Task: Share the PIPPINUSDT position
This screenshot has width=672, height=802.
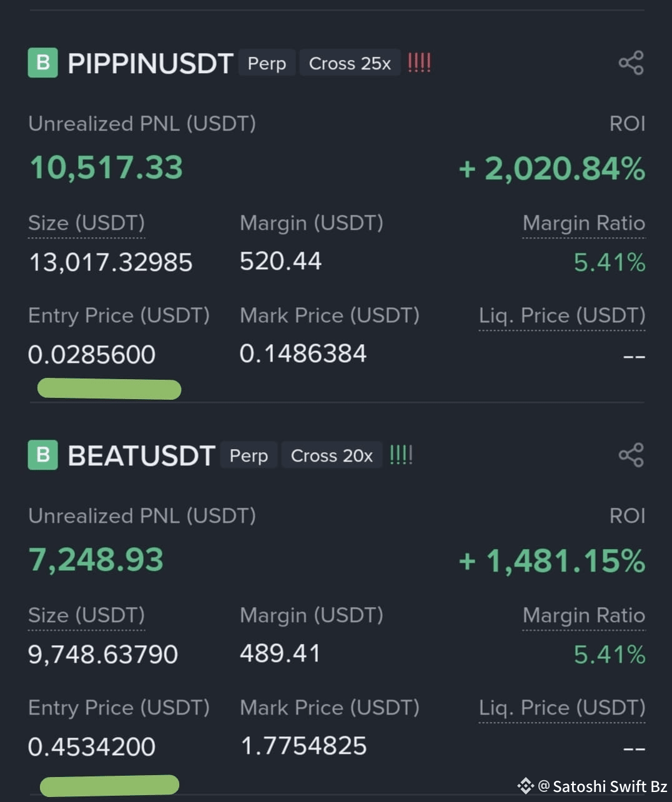Action: tap(631, 63)
